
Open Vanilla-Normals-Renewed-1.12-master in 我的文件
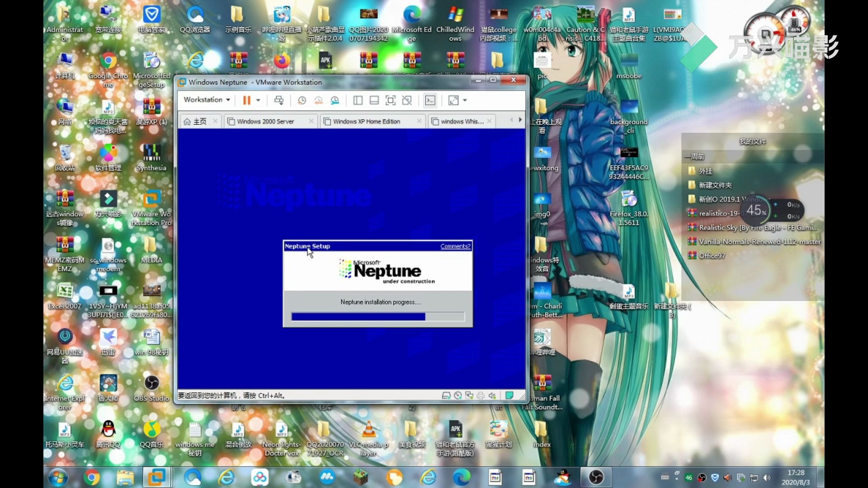[754, 242]
